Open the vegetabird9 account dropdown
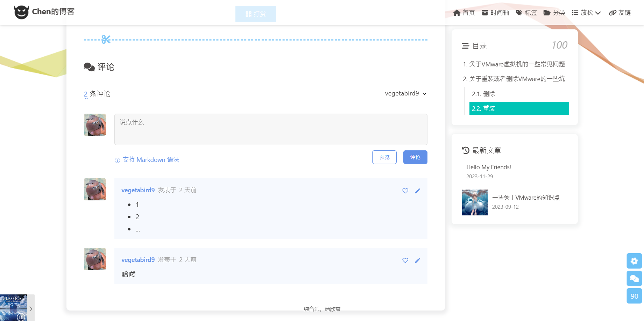Screen dimensions: 644x321 406,93
